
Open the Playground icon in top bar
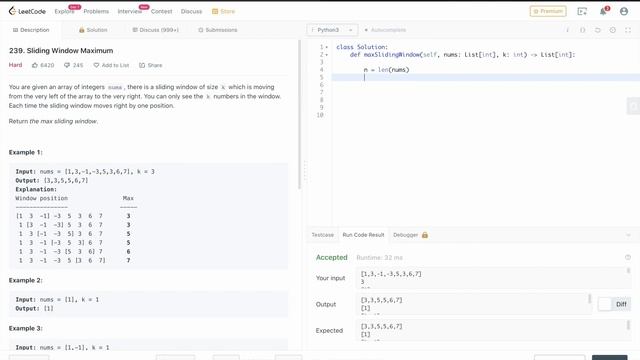click(x=582, y=11)
